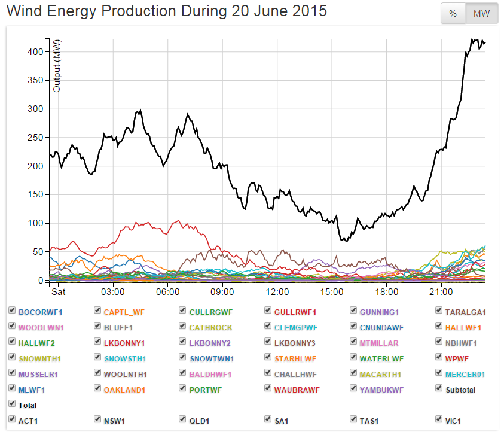This screenshot has height=432, width=504.
Task: Click the black Total line peak near 400 MW
Action: click(x=472, y=41)
